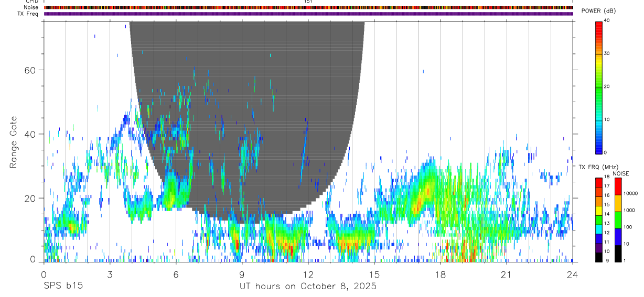Screen dimensions: 644x297
Task: Pick the yellow 14–15 MHz TX FRQ swatch
Action: point(599,210)
